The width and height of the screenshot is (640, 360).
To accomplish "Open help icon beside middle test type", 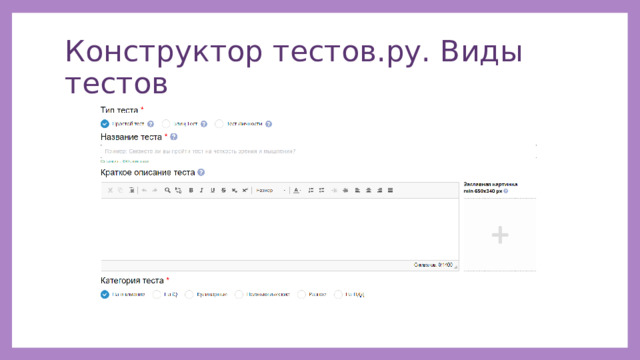I will tap(204, 124).
